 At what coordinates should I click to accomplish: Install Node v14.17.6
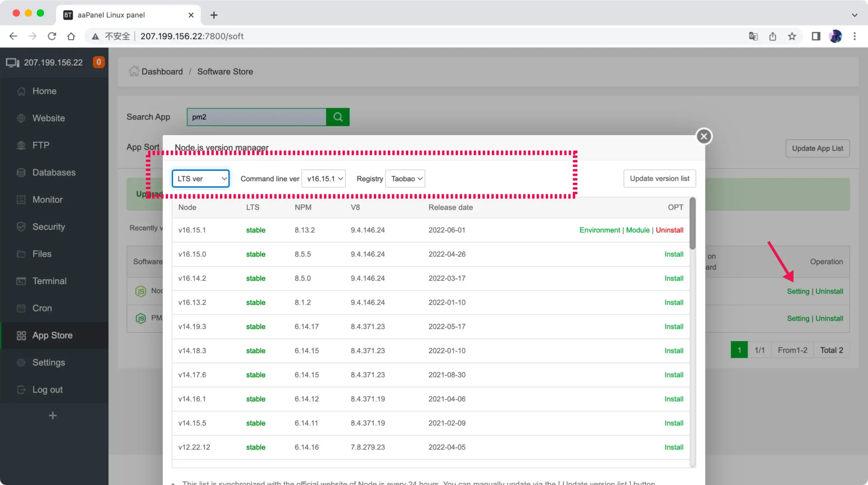[x=674, y=375]
